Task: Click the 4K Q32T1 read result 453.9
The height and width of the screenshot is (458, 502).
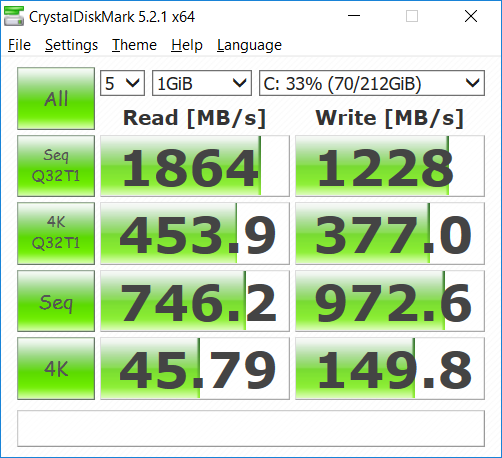Action: point(195,233)
